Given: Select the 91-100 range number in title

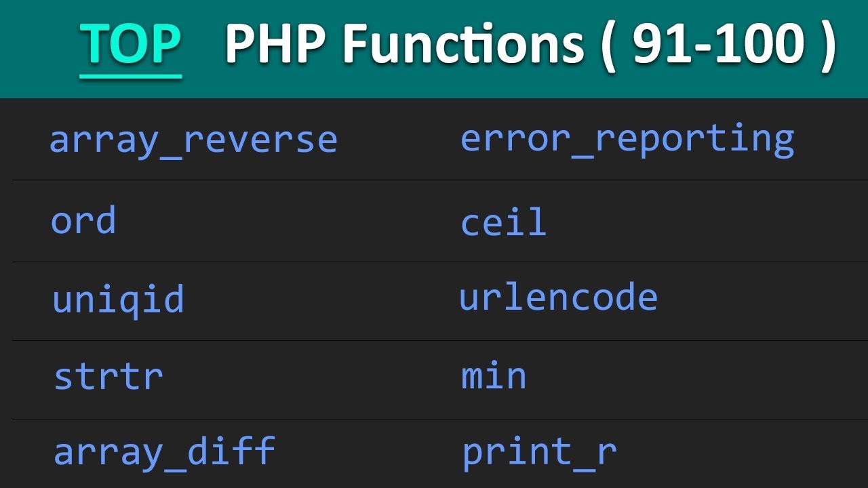Looking at the screenshot, I should click(717, 46).
